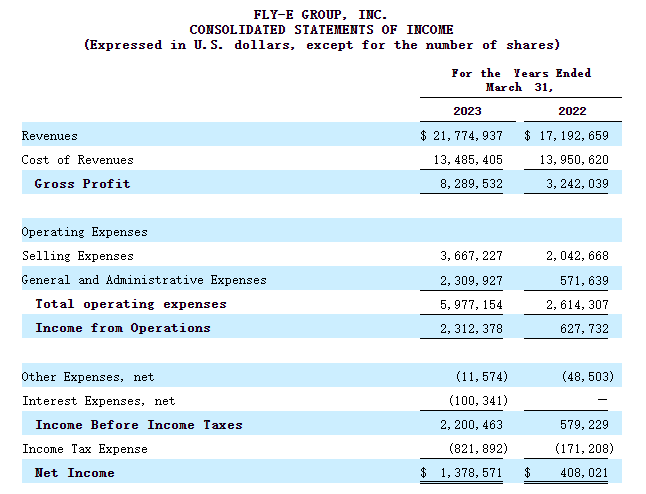Select the 2023 column header
646x494 pixels.
tap(467, 111)
